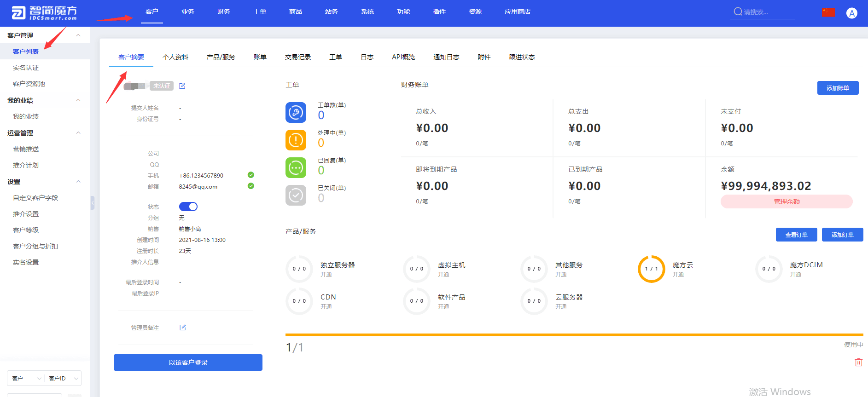
Task: Open 客户列表 in the sidebar
Action: point(26,52)
